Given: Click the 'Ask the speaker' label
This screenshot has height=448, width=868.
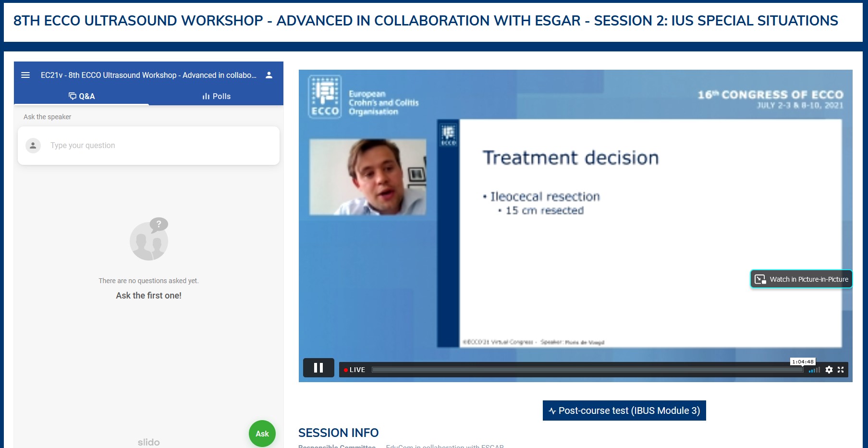Looking at the screenshot, I should [x=47, y=117].
